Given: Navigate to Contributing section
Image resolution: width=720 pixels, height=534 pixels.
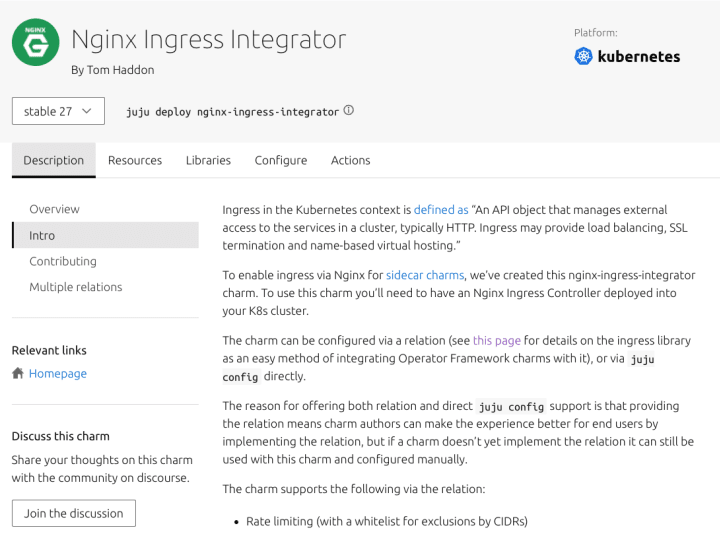Looking at the screenshot, I should point(63,261).
